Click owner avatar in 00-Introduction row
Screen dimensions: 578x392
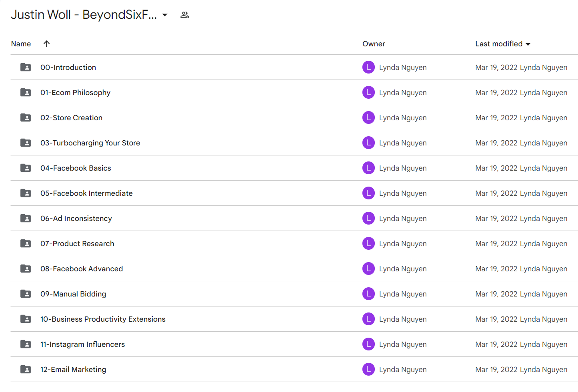[368, 67]
